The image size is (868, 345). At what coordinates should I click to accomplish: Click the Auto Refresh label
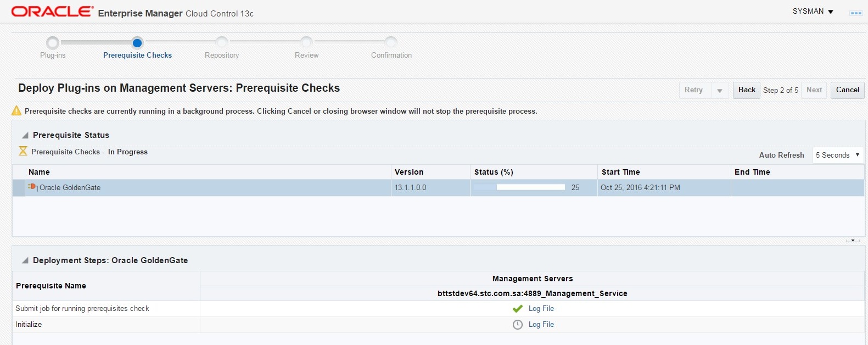click(x=781, y=155)
